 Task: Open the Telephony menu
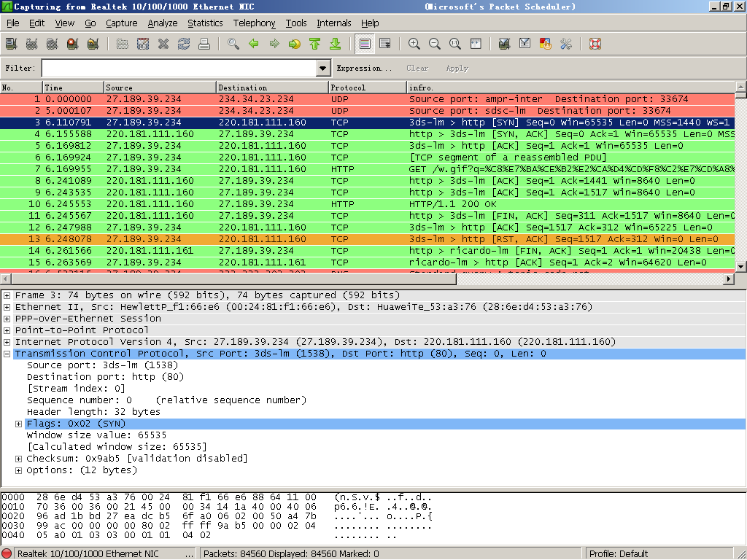pyautogui.click(x=254, y=23)
